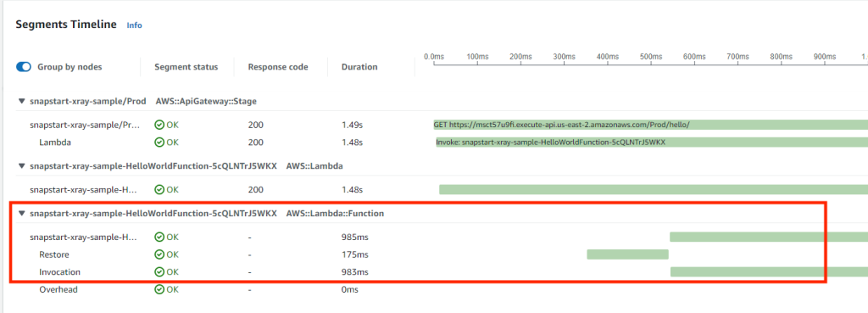Click the OK status icon on Overhead row
The width and height of the screenshot is (868, 313).
(159, 289)
